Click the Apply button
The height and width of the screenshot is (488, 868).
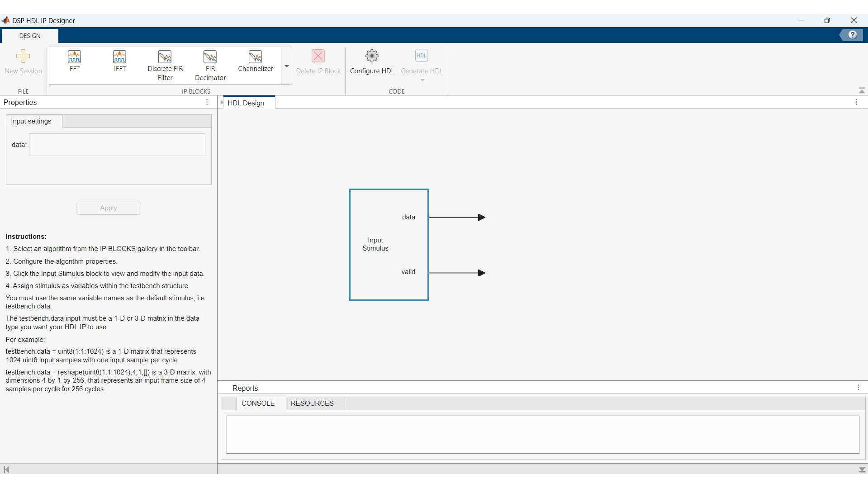coord(108,208)
